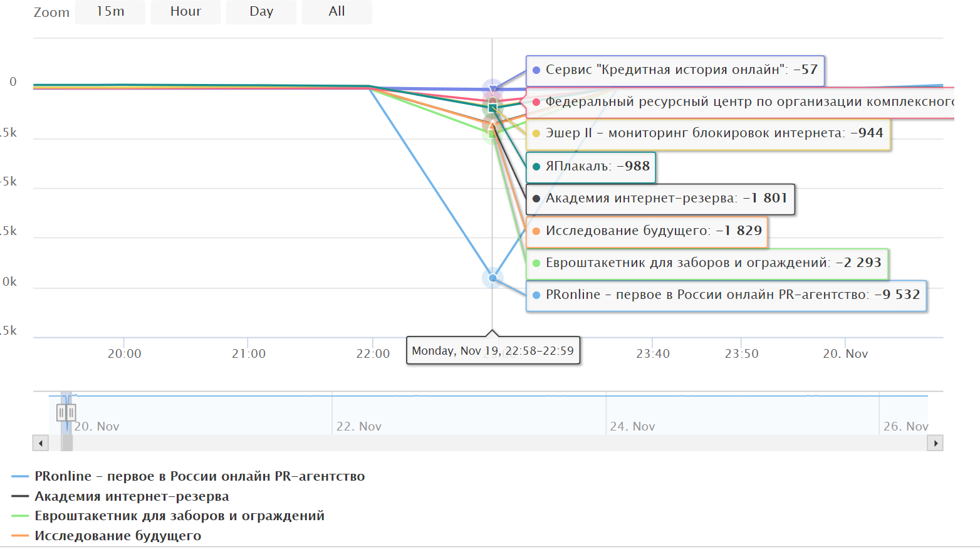Click tooltip row 'ЯПлакалъ: -988'
This screenshot has width=980, height=549.
tap(591, 167)
